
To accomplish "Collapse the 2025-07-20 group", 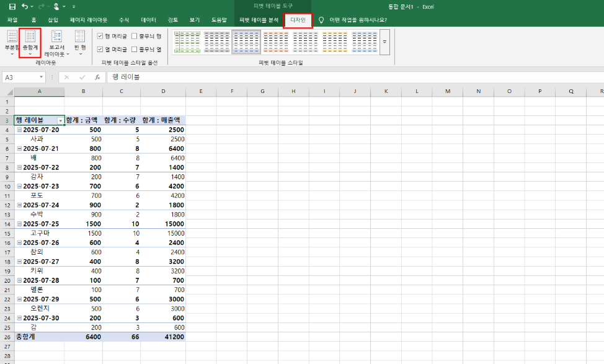I will click(19, 130).
